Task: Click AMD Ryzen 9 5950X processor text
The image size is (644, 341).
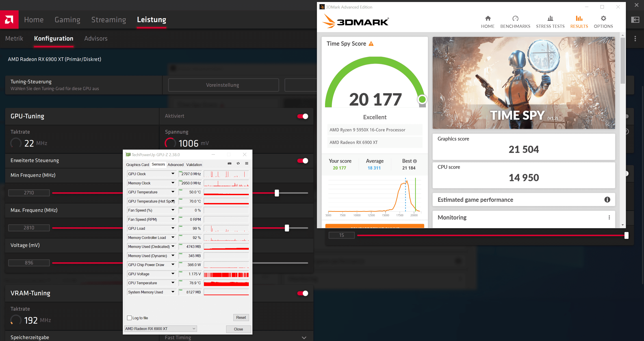Action: click(367, 130)
